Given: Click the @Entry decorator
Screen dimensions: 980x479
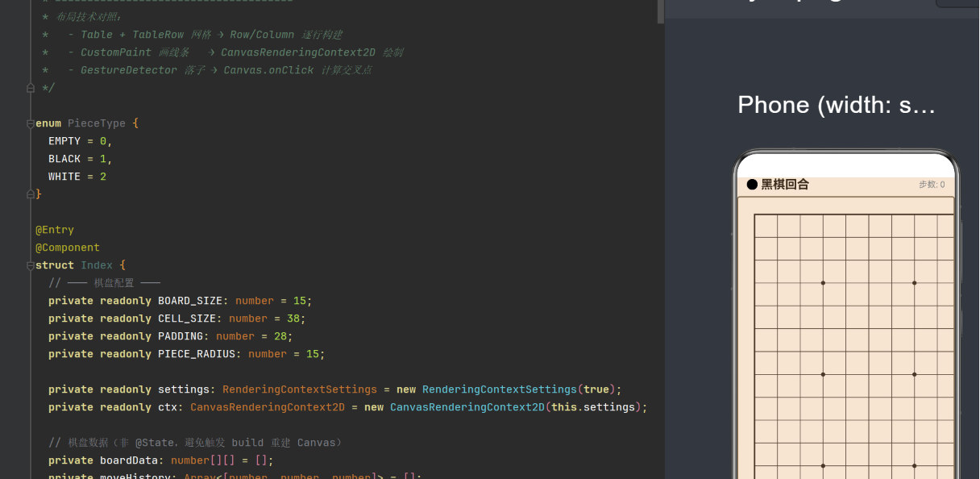Looking at the screenshot, I should [55, 230].
